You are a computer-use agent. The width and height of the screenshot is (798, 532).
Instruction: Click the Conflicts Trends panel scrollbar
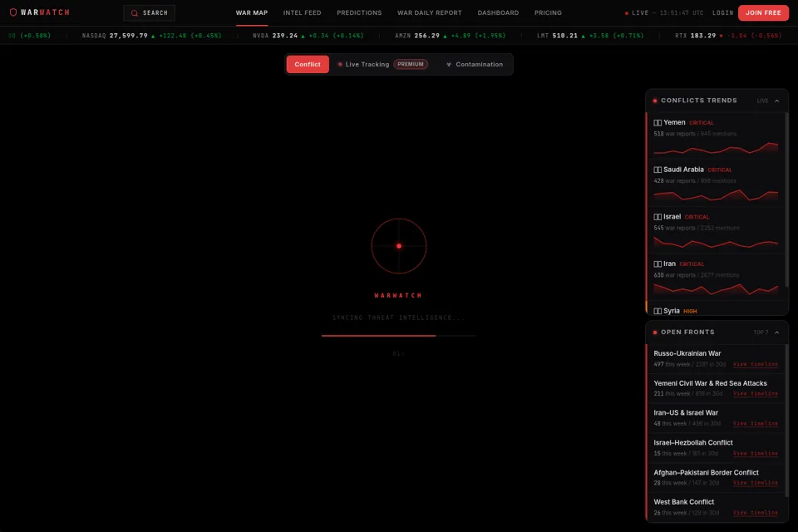click(x=787, y=199)
